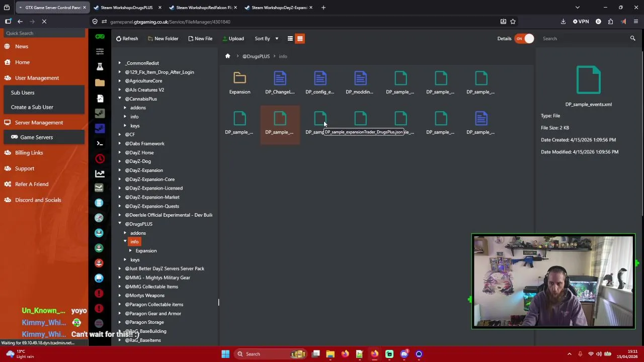This screenshot has width=644, height=362.
Task: Click the browser downloads icon
Action: point(563,22)
